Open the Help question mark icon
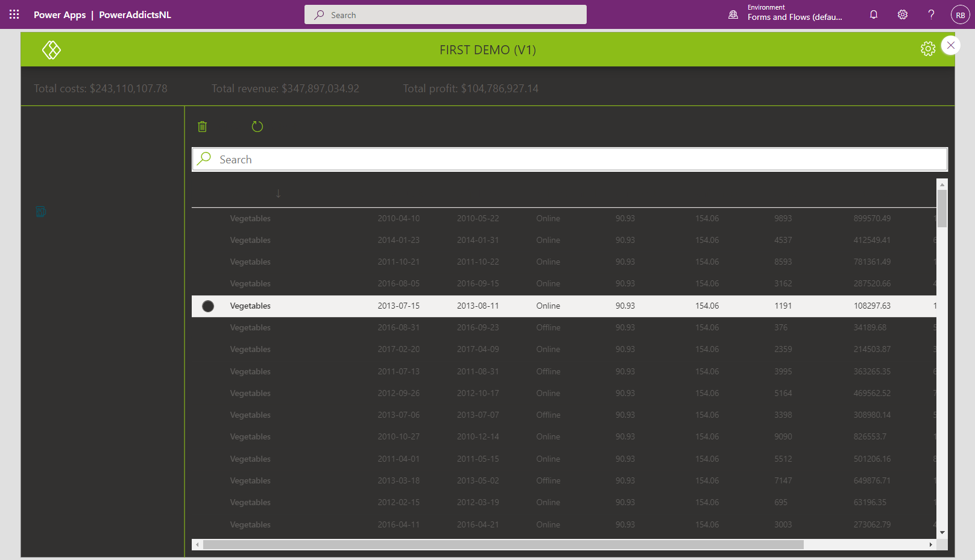The height and width of the screenshot is (560, 975). tap(931, 14)
